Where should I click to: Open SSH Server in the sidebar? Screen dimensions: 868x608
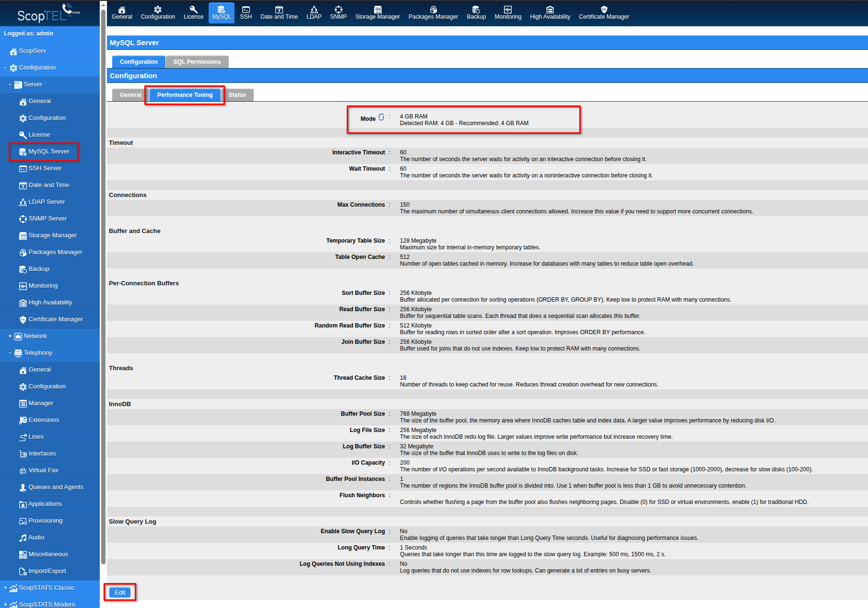point(40,168)
